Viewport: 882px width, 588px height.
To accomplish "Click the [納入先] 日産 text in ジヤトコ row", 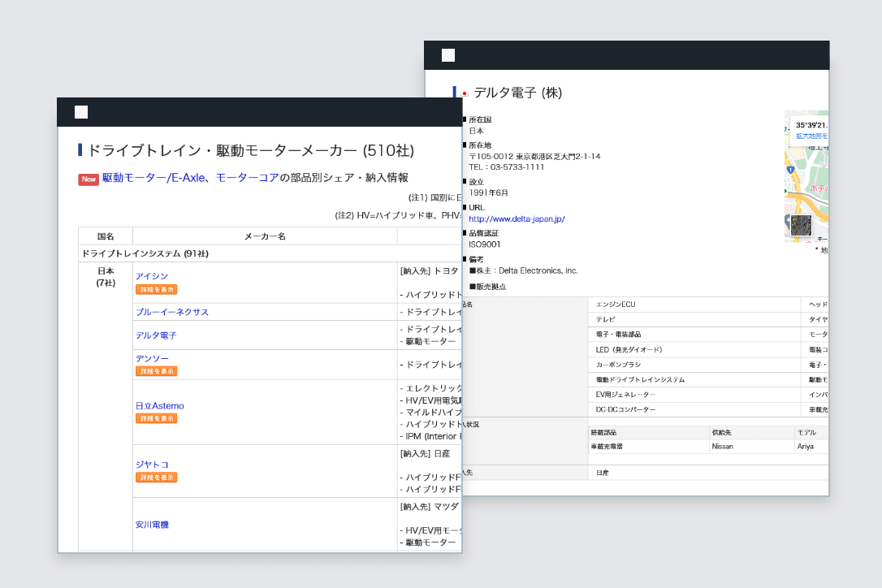I will (x=426, y=453).
